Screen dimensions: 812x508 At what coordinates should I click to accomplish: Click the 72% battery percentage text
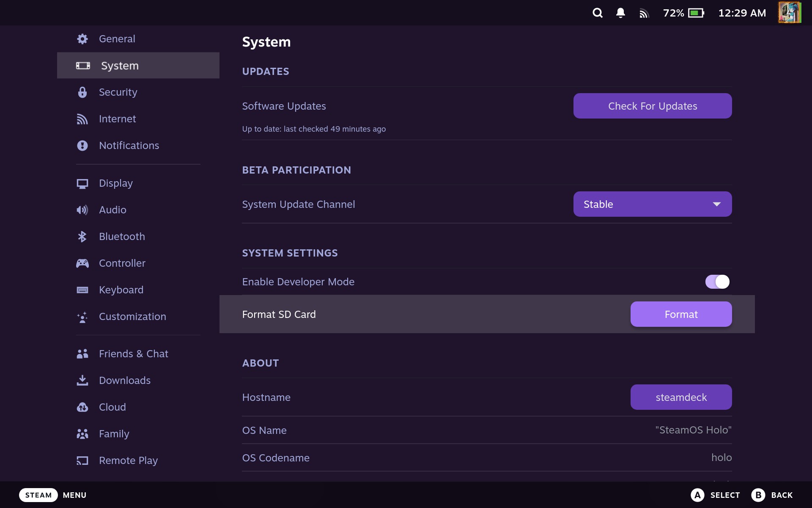click(673, 13)
